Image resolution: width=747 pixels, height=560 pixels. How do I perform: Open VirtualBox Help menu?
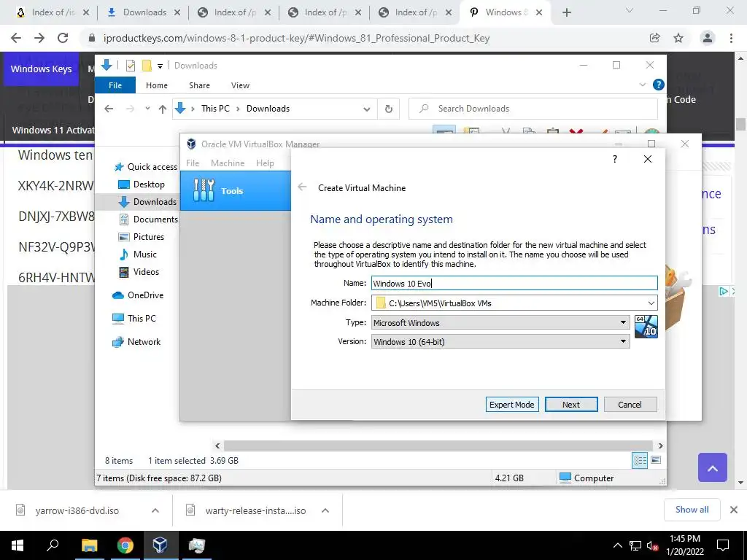pos(265,163)
